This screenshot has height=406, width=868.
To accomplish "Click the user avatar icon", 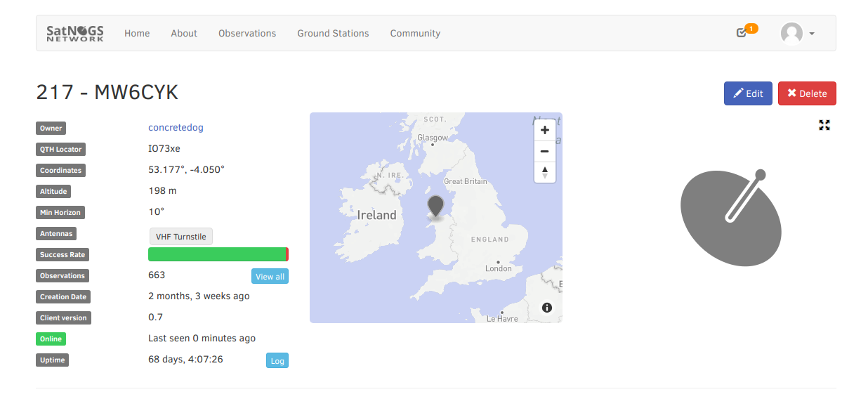I will pos(791,33).
